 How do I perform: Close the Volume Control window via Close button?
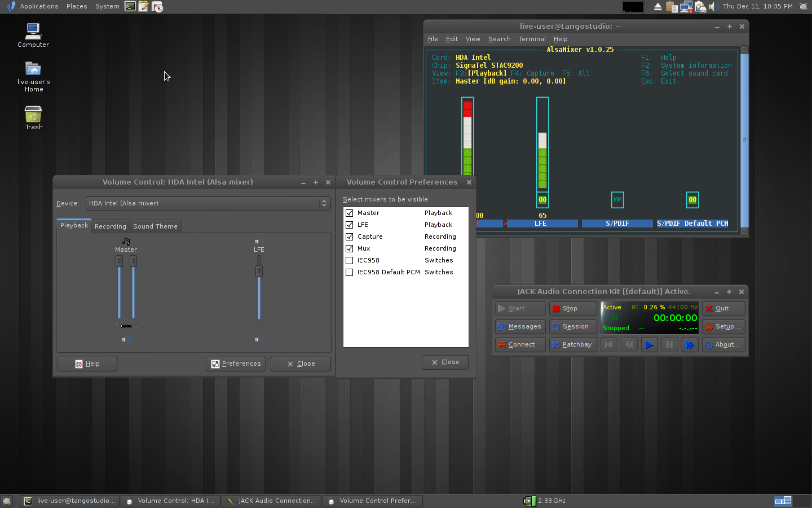pyautogui.click(x=301, y=364)
